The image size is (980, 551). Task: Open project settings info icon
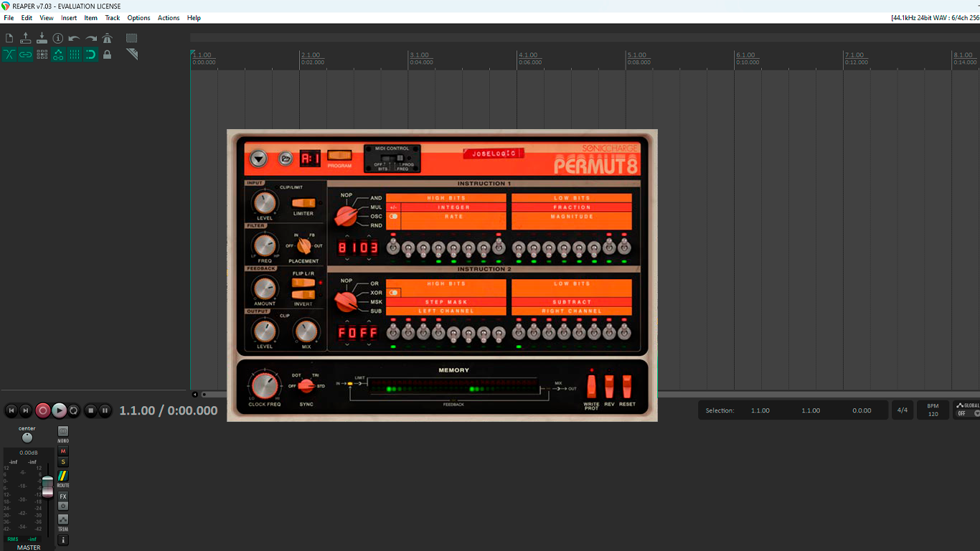58,38
